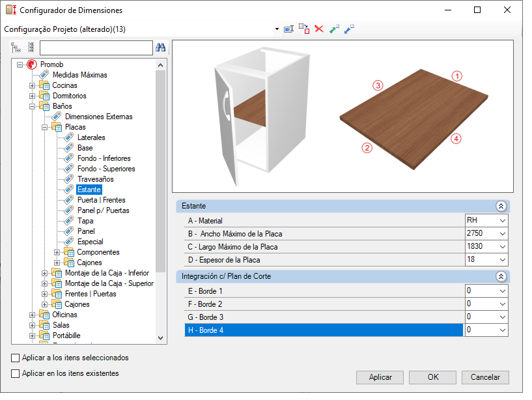Open the G - Borde 3 dropdown

(503, 317)
